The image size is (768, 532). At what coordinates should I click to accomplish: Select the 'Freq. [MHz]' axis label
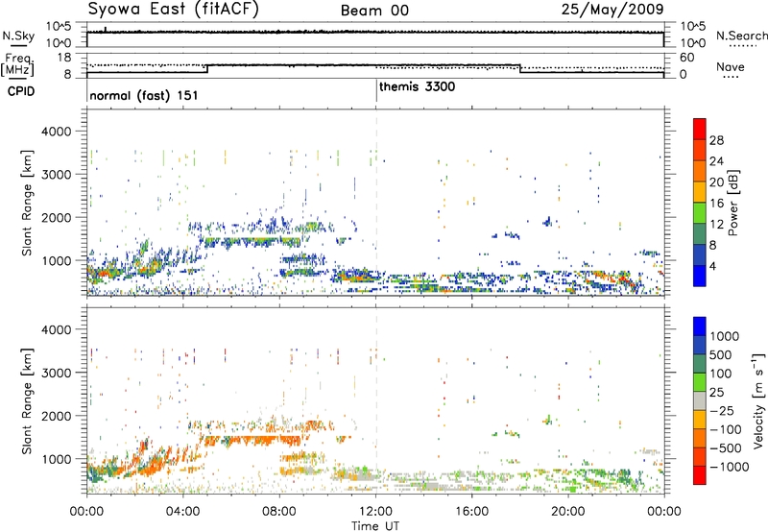pos(17,64)
